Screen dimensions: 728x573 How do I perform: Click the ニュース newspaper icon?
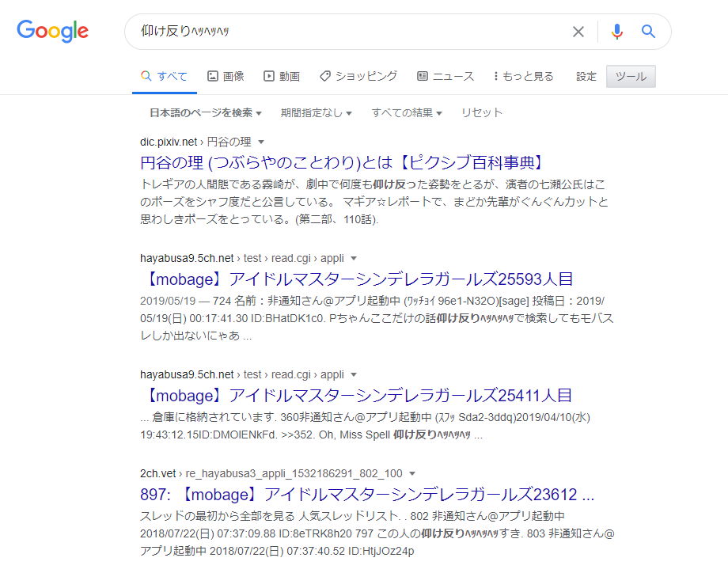[423, 76]
